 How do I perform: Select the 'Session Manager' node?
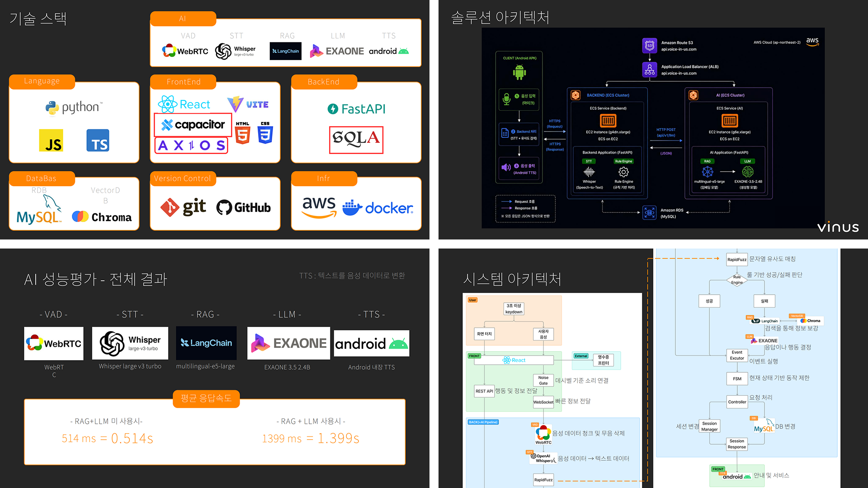[709, 427]
